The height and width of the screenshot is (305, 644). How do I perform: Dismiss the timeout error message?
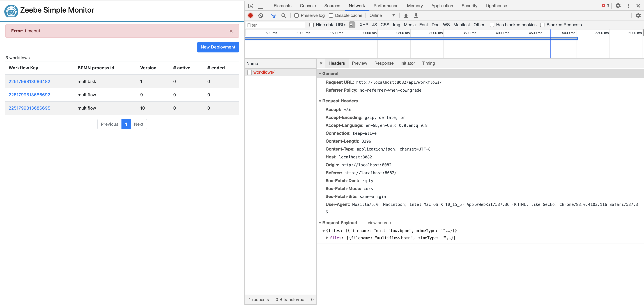coord(231,31)
